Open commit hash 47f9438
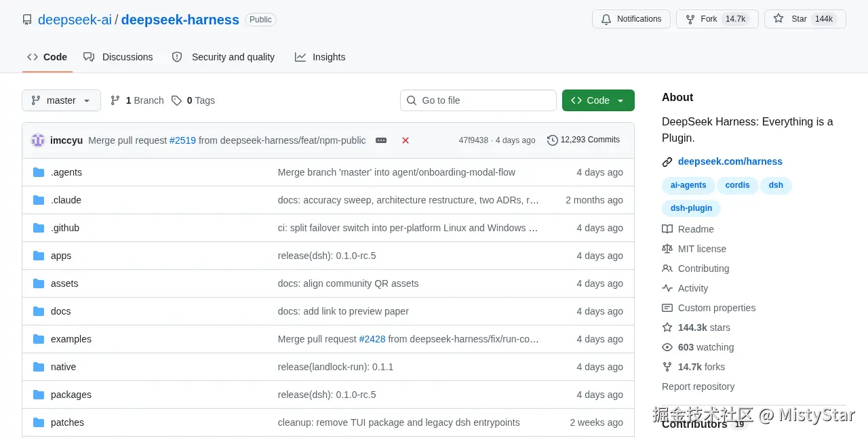Screen dimensions: 868x438 [x=473, y=140]
